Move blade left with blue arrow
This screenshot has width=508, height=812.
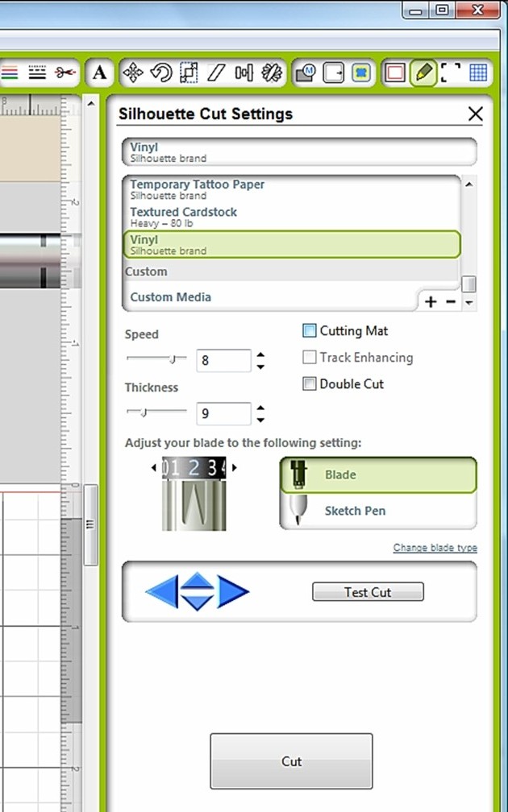click(162, 591)
